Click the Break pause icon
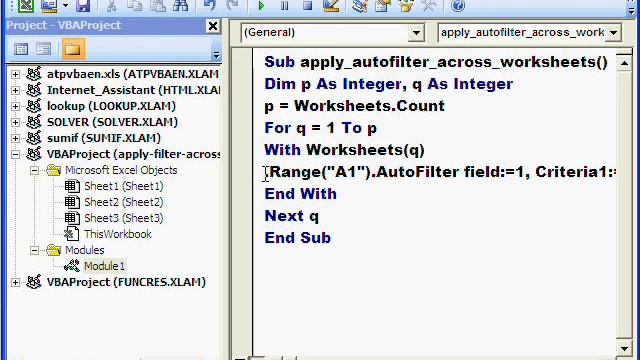This screenshot has height=360, width=640. (284, 6)
